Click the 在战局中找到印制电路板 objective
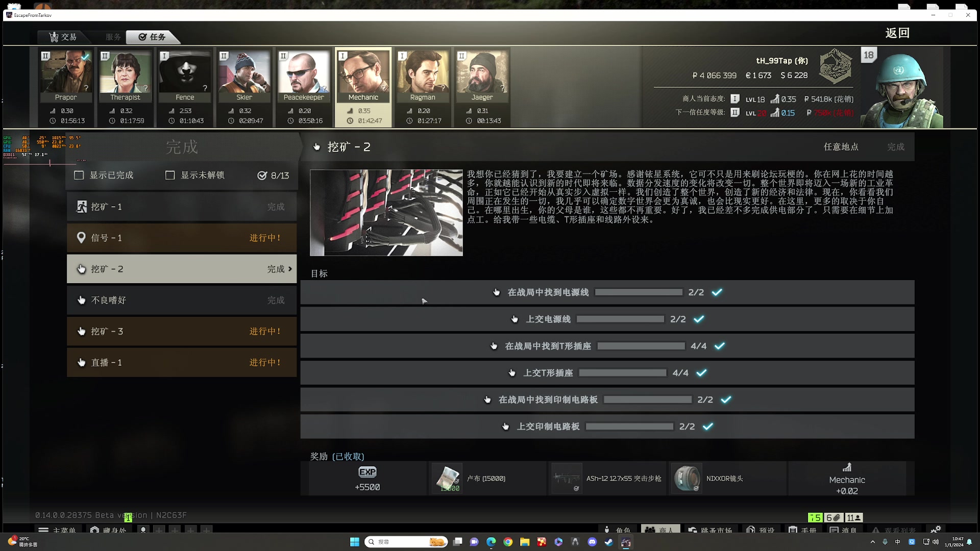This screenshot has width=980, height=551. click(607, 399)
